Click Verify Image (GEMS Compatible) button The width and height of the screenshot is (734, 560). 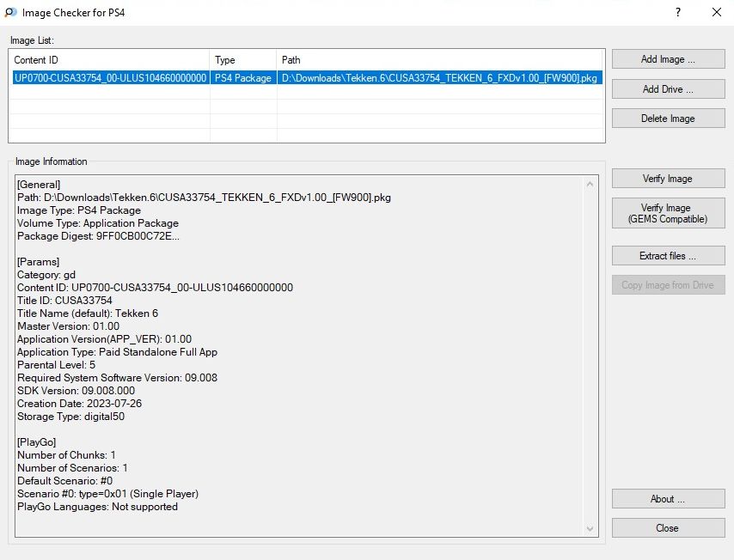tap(668, 213)
